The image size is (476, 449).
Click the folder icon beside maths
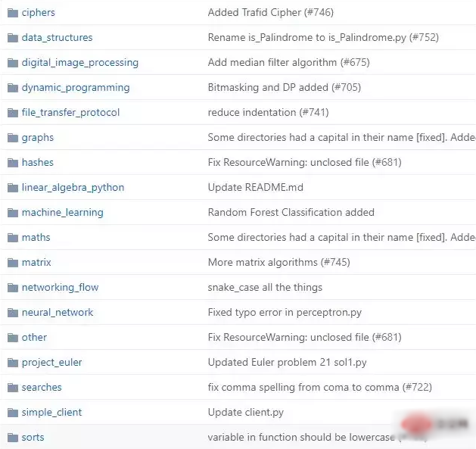tap(13, 237)
